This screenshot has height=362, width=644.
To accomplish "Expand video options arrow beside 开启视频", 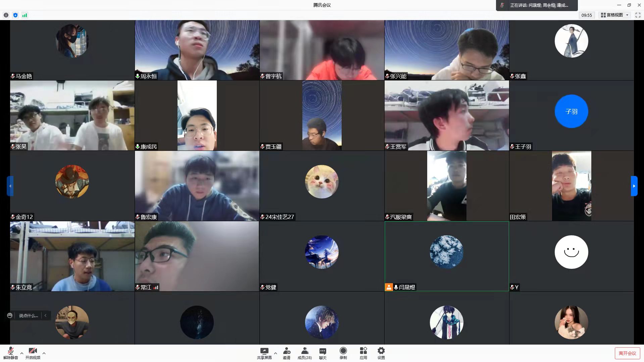I will [44, 353].
